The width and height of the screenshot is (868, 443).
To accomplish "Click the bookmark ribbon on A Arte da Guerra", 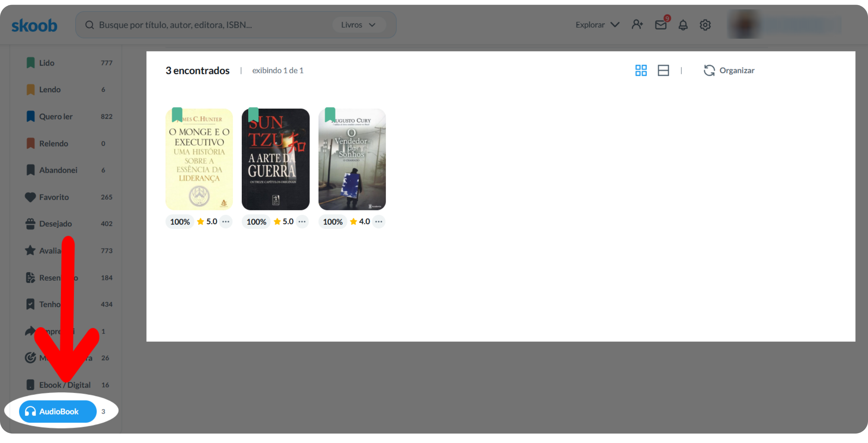I will 253,115.
